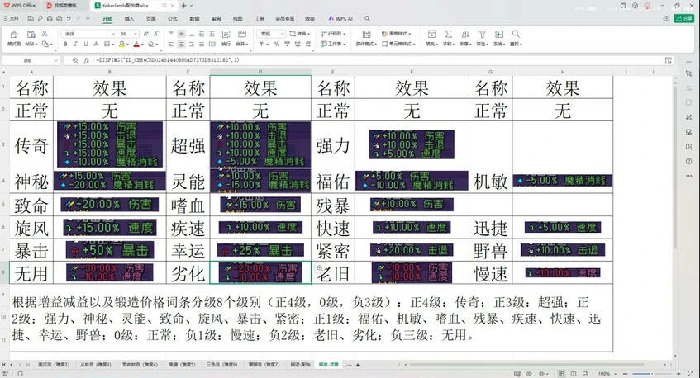Click the Cut scissors icon
Viewport: 700px width, 378px height.
(45, 34)
